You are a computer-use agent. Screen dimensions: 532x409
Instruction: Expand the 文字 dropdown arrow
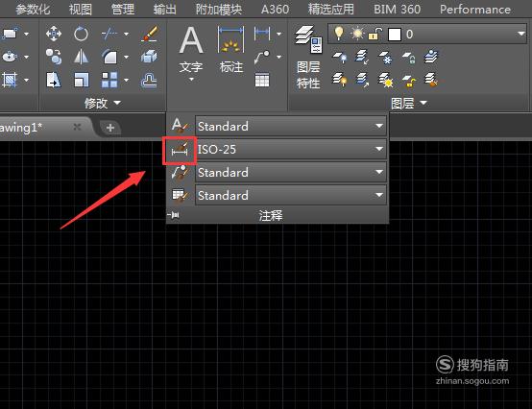click(x=191, y=80)
